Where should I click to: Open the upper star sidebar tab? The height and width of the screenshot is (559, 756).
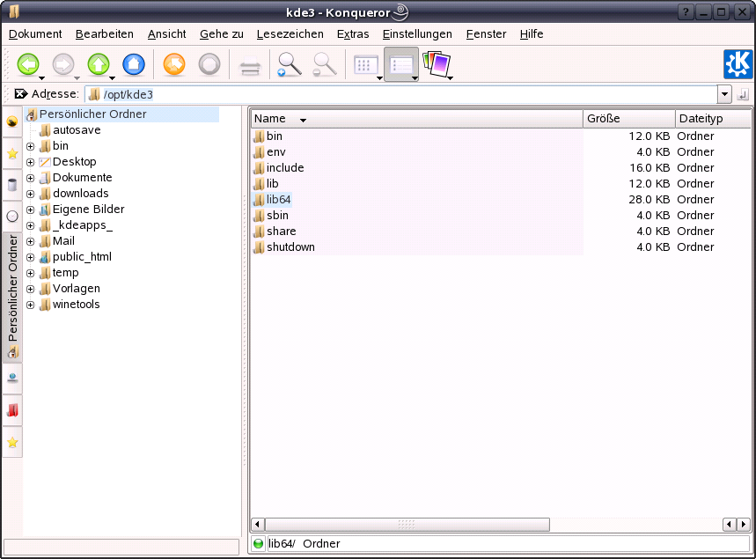[12, 154]
